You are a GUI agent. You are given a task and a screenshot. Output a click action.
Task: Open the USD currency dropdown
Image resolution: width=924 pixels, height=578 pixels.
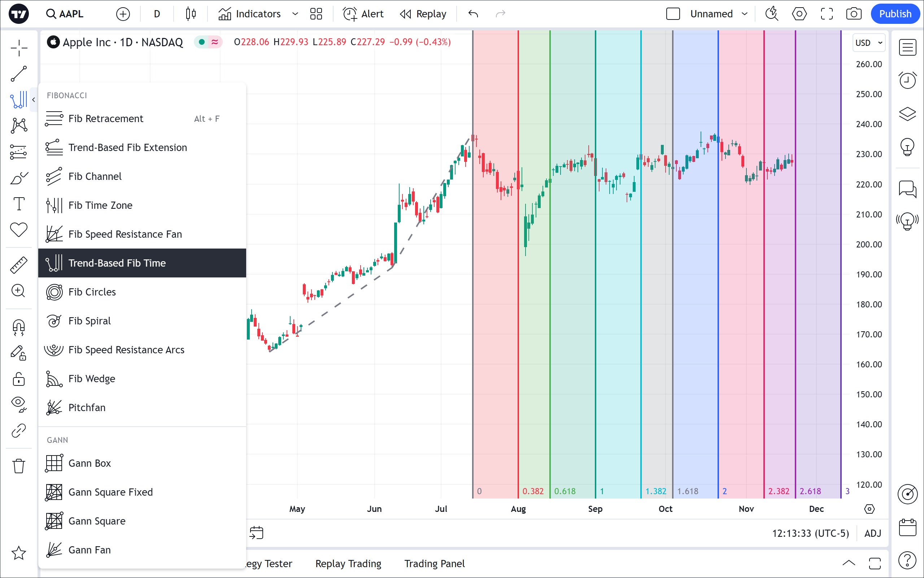869,43
